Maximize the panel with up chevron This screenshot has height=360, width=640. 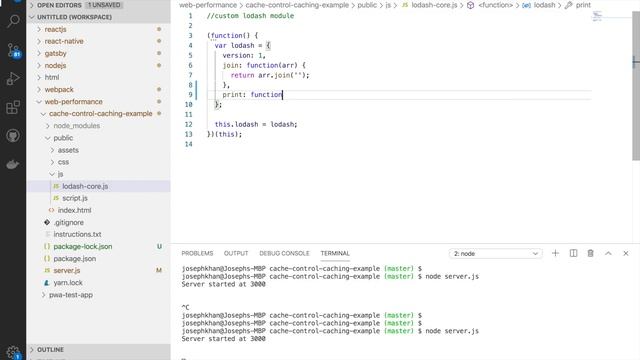pos(608,253)
